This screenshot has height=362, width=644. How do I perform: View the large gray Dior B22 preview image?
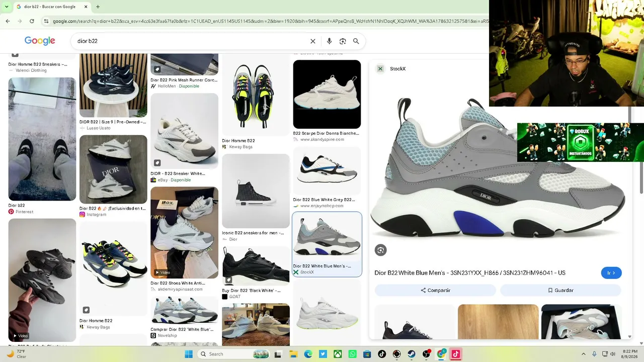(497, 168)
